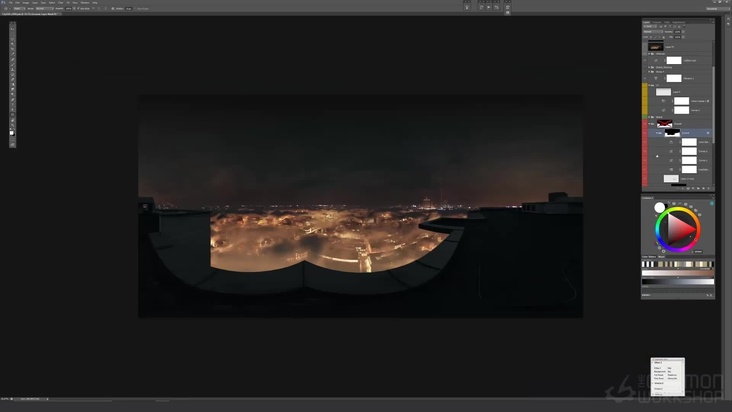Select the History Brush tool
The height and width of the screenshot is (412, 732).
[13, 75]
